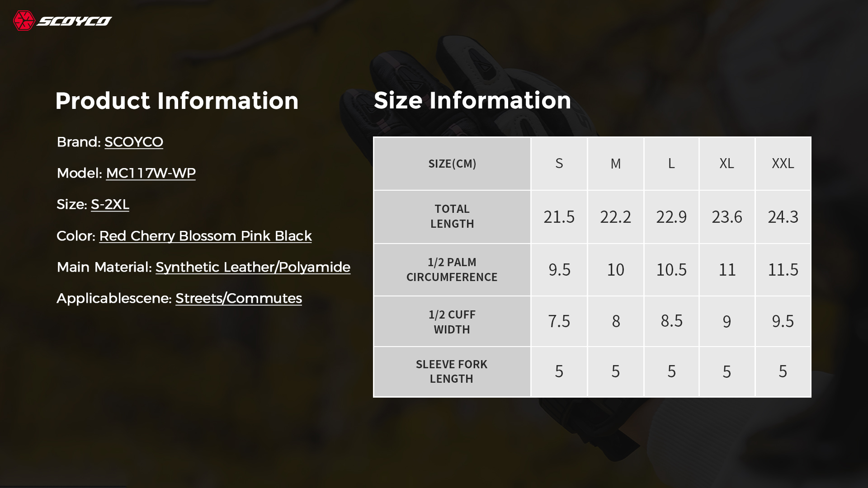Click the Product Information heading
Screen dimensions: 868x488
coord(177,100)
